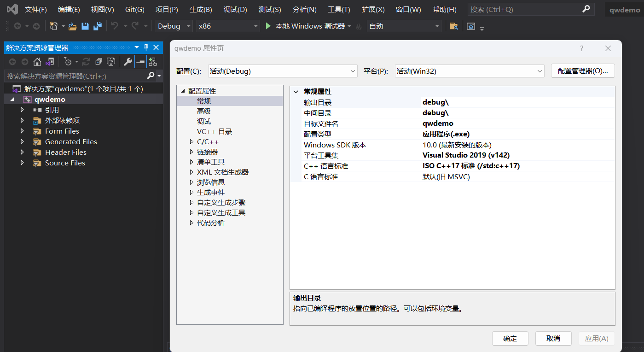
Task: Click the view class diagram icon
Action: pos(153,62)
